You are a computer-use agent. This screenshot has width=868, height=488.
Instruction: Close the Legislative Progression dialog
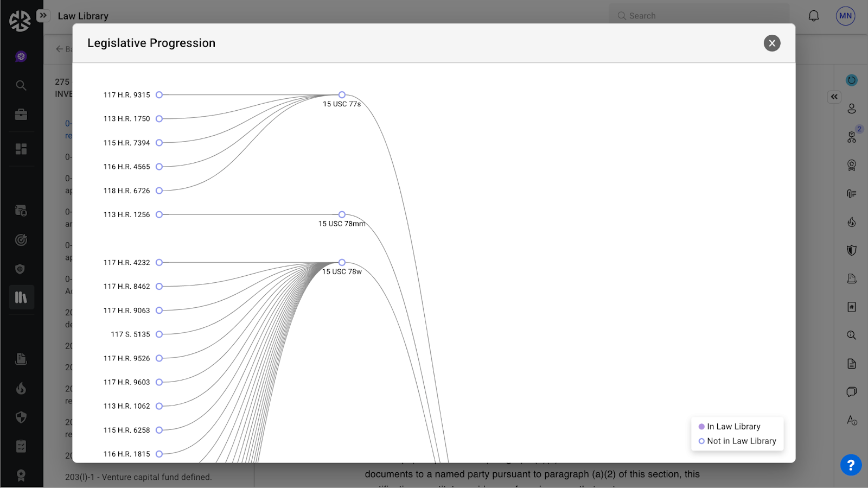tap(771, 43)
